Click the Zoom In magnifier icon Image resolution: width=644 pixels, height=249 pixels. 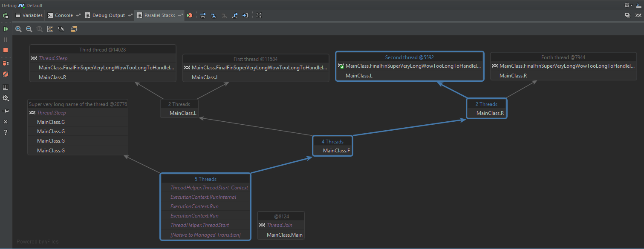pyautogui.click(x=18, y=29)
